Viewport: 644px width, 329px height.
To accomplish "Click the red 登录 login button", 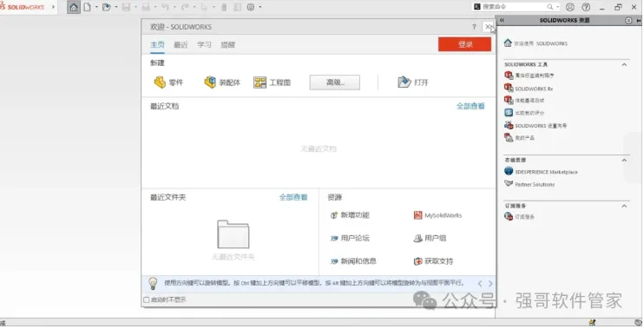I will (x=464, y=44).
